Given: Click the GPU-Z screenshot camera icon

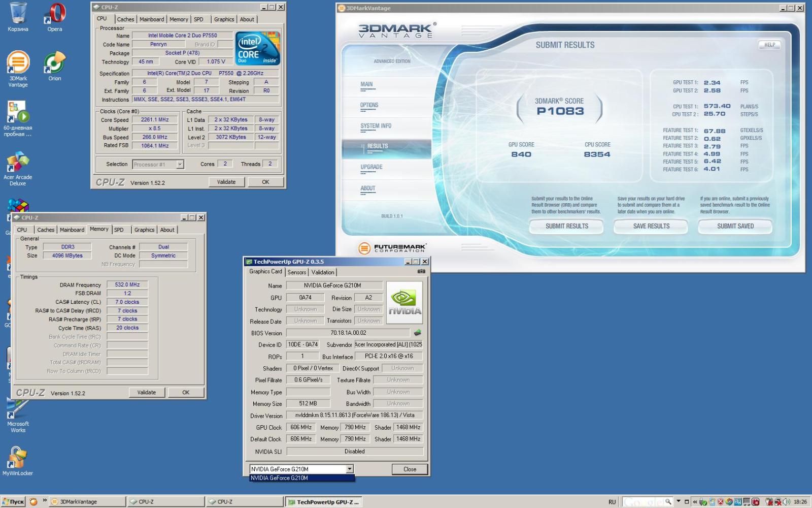Looking at the screenshot, I should pyautogui.click(x=421, y=271).
